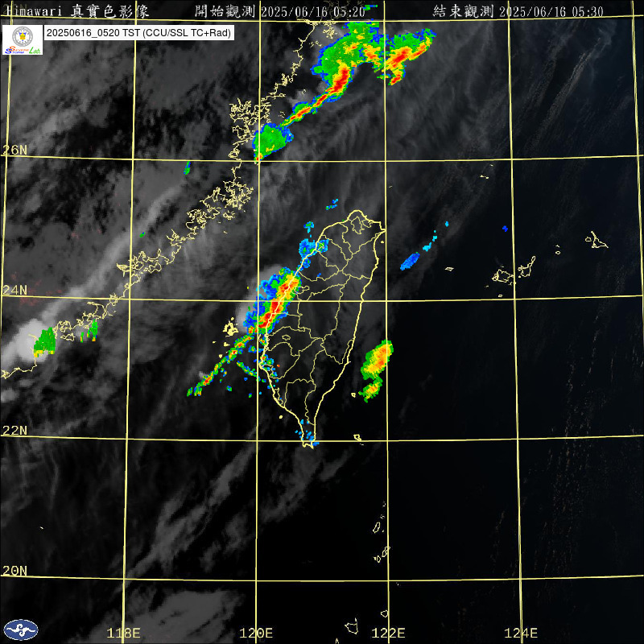Click the 118E longitude label

(x=124, y=633)
